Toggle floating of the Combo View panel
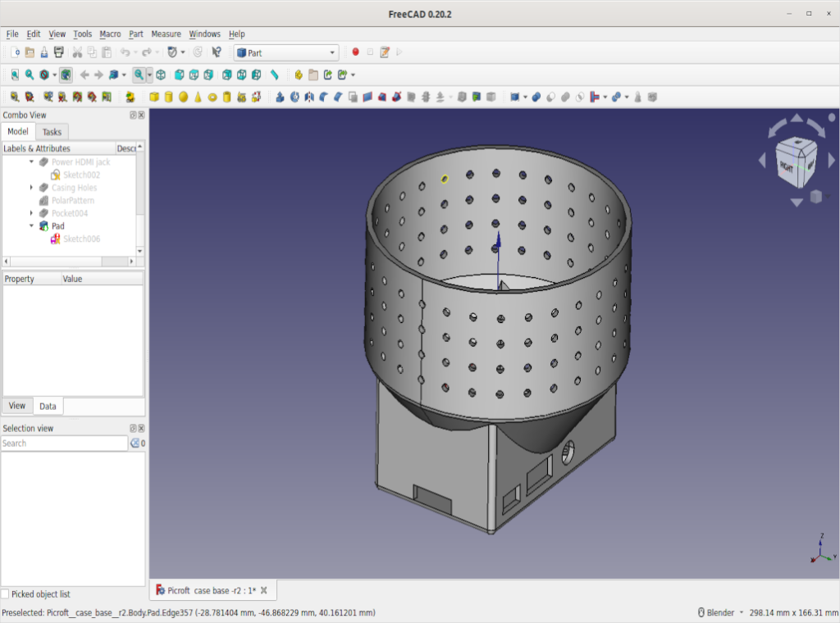This screenshot has height=623, width=840. pyautogui.click(x=133, y=116)
